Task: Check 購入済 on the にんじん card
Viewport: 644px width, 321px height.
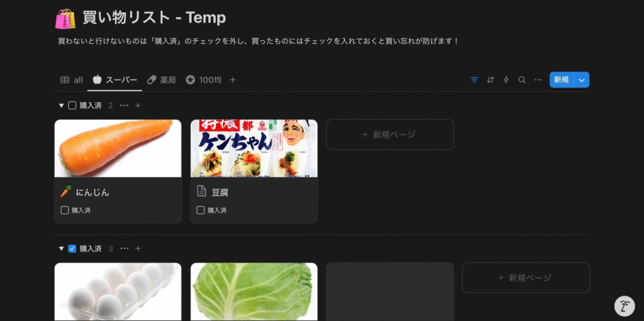Action: tap(65, 210)
